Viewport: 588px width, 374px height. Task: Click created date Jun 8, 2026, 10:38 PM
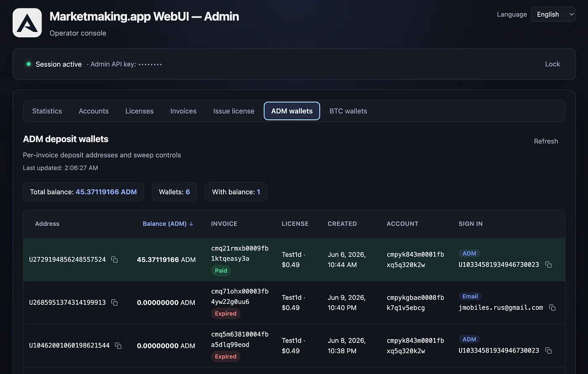[346, 345]
